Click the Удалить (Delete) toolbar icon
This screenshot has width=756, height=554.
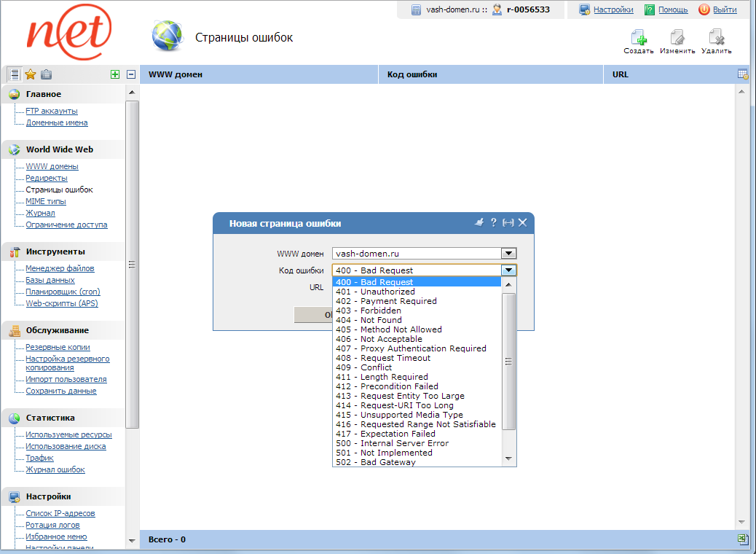point(716,38)
